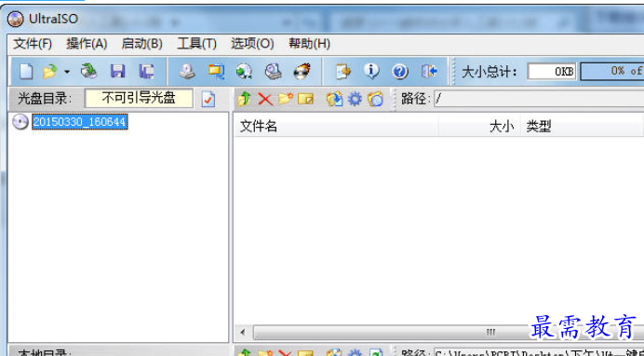The height and width of the screenshot is (356, 644).
Task: Open the 选项(O) menu
Action: tap(252, 44)
